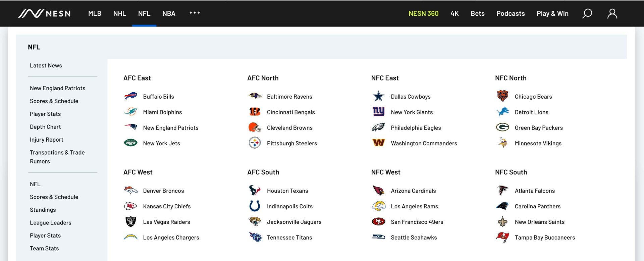Viewport: 644px width, 261px height.
Task: Click the Green Bay Packers logo
Action: point(502,127)
